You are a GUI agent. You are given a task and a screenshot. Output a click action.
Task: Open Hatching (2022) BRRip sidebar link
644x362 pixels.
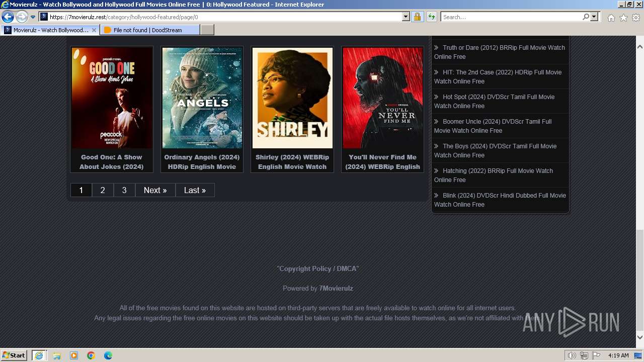click(x=494, y=175)
